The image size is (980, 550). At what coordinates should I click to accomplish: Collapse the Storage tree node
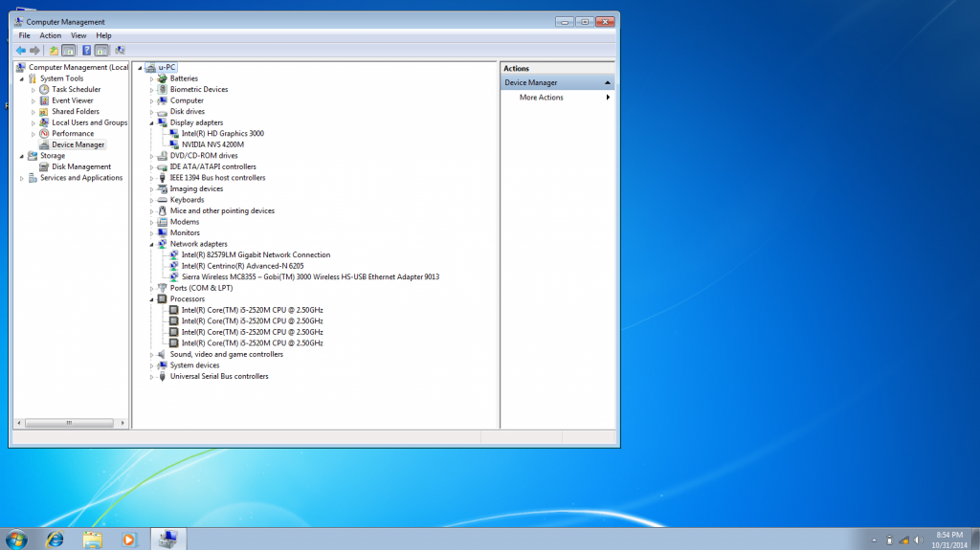click(22, 156)
